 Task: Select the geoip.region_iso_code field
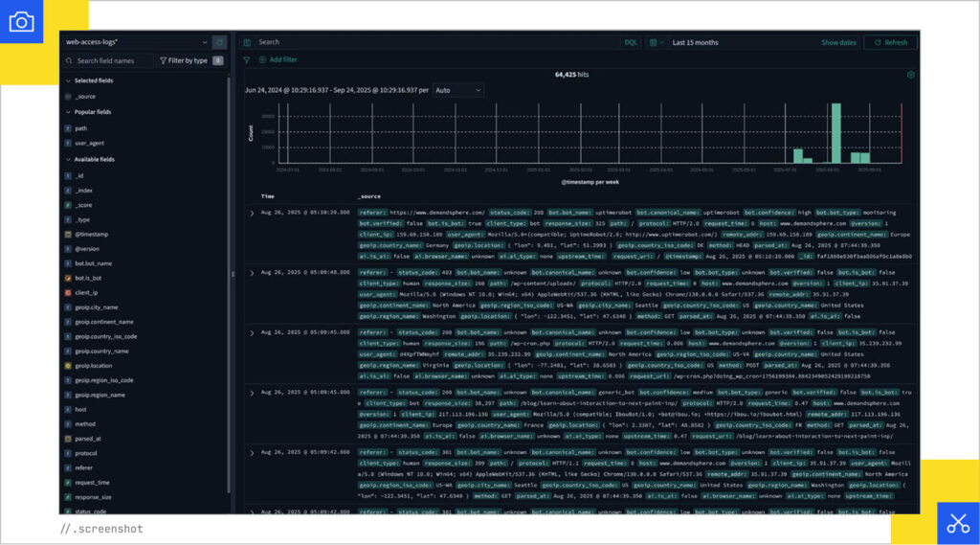(x=103, y=380)
